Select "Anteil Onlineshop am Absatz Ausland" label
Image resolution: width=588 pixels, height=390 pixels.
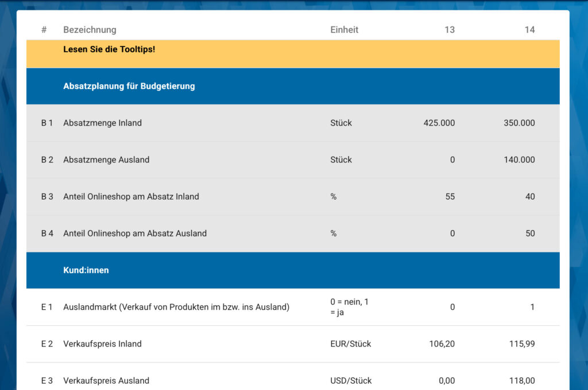pos(135,233)
